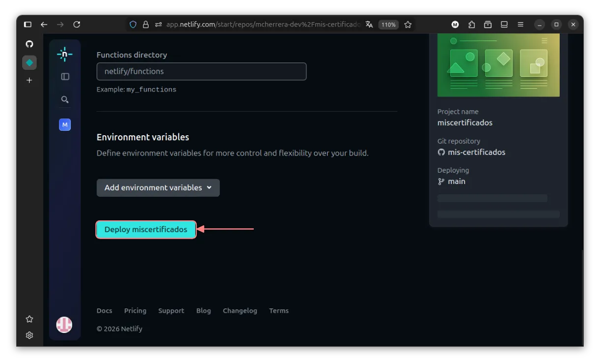Viewport: 600px width, 364px height.
Task: Expand Add environment variables dropdown
Action: (158, 188)
